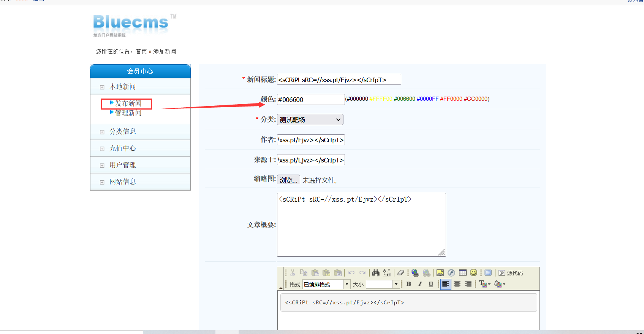Screen dimensions: 644x334
Task: Open the 格式 format dropdown
Action: point(326,284)
